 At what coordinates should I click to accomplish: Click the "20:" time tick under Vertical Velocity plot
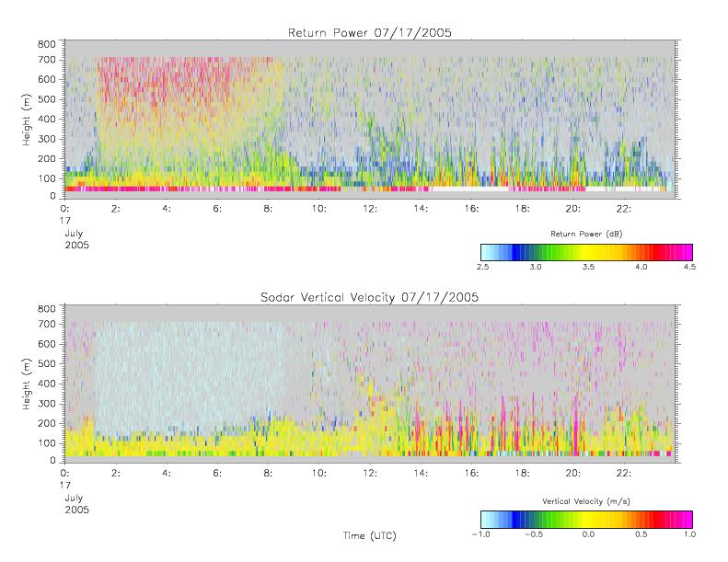(573, 474)
